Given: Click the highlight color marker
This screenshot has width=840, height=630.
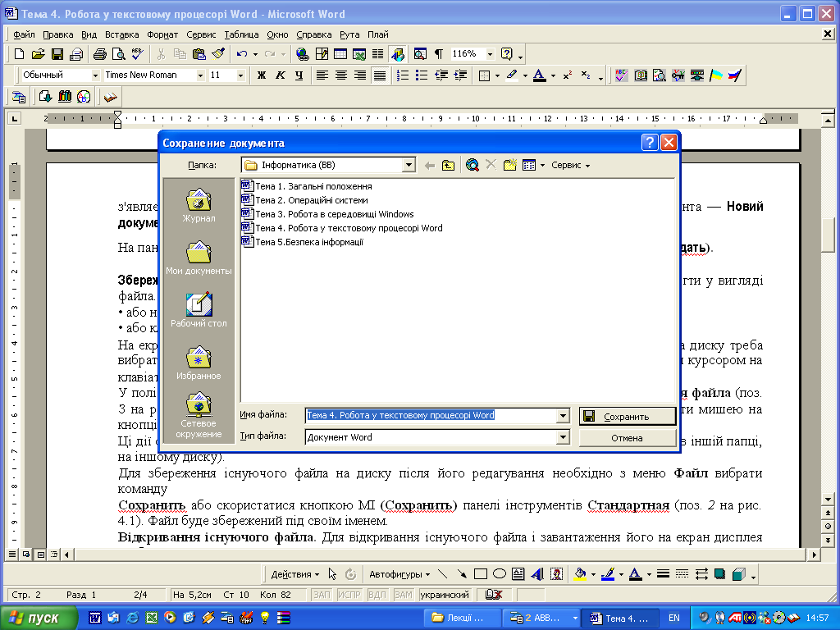Looking at the screenshot, I should pos(512,75).
